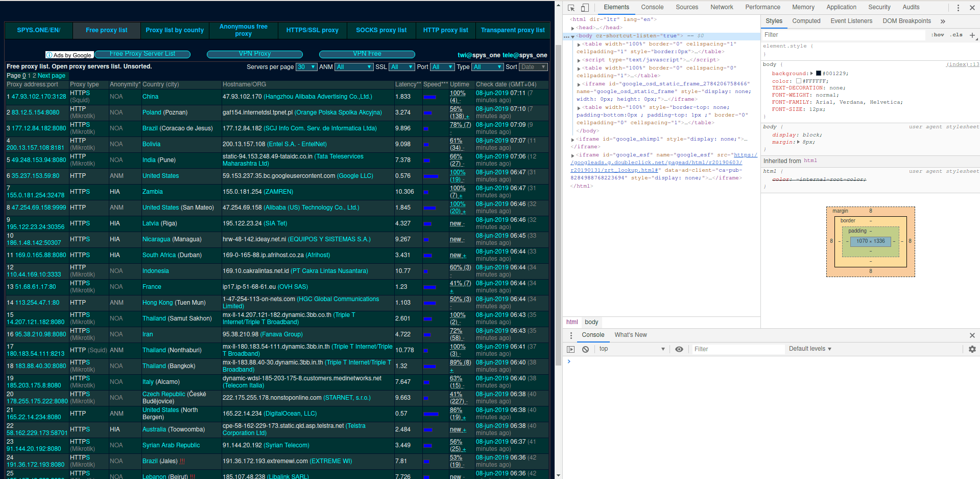Click the new style rule plus icon

(973, 35)
